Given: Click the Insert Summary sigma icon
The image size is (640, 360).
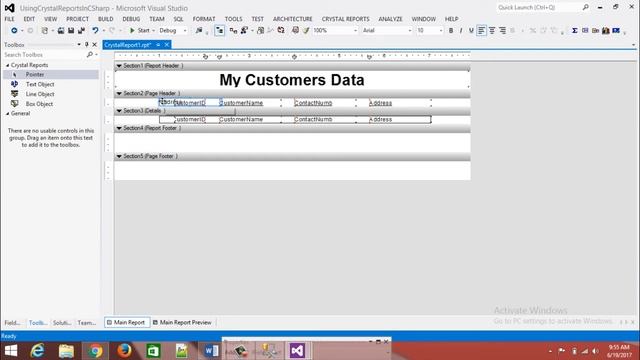Looking at the screenshot, I should point(575,31).
